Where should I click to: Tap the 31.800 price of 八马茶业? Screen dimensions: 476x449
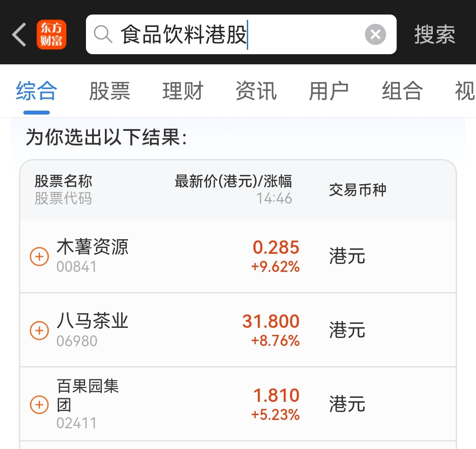click(271, 322)
